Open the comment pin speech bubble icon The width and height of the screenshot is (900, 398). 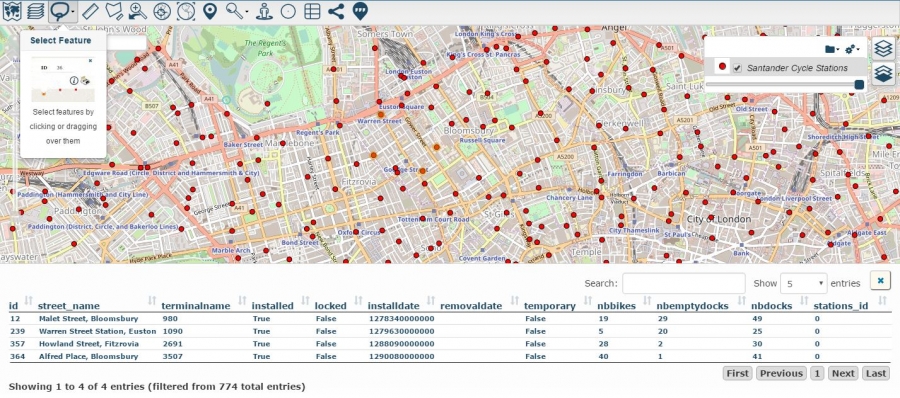pyautogui.click(x=360, y=11)
